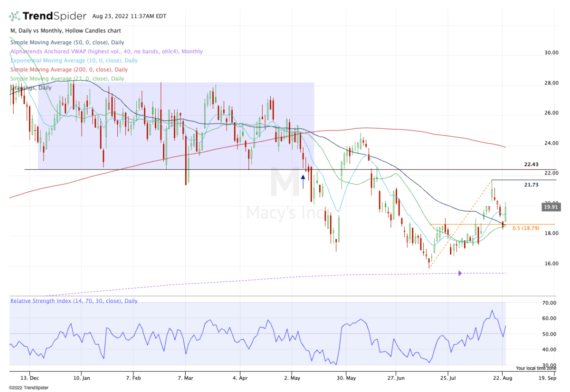Screen dimensions: 570x392
Task: Click the Relative Strength Index indicator label
Action: [74, 301]
